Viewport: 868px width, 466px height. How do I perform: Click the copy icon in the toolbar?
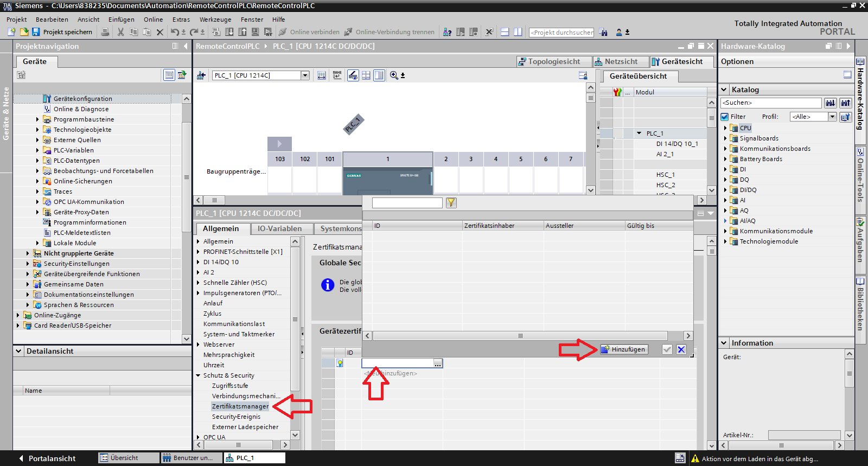[x=133, y=32]
